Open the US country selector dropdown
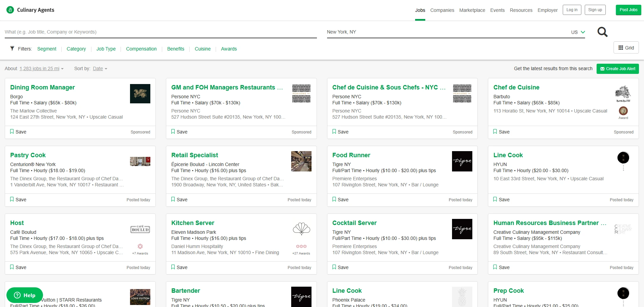This screenshot has width=644, height=307. 578,32
